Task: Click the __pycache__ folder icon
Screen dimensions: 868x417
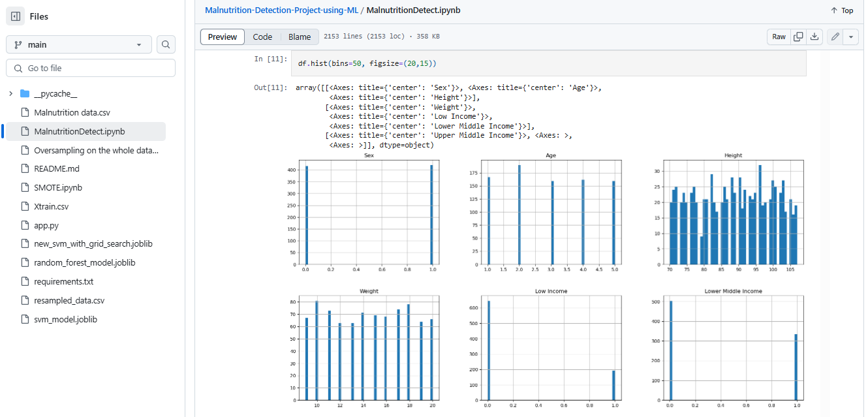Action: 25,93
